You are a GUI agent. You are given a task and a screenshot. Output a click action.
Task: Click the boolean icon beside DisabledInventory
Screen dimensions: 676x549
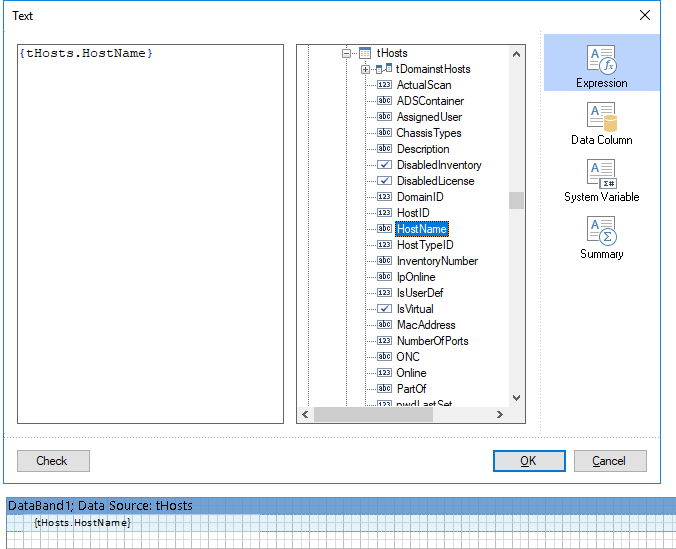click(x=384, y=164)
